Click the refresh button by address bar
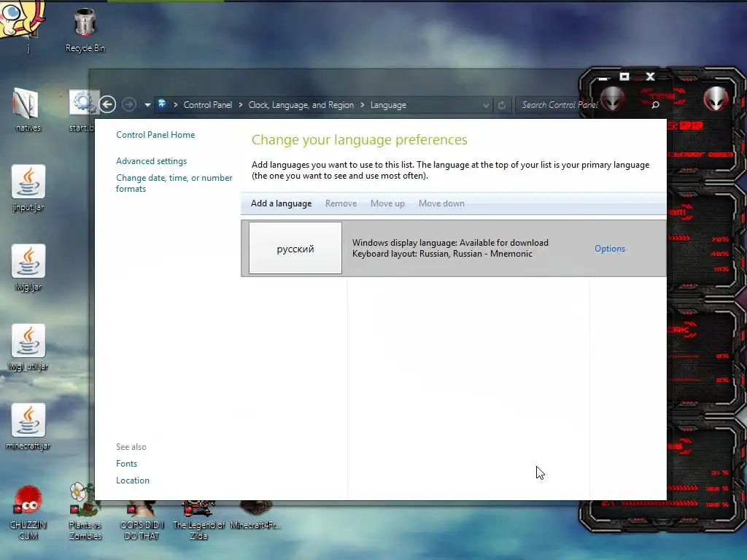The image size is (747, 560). [502, 105]
